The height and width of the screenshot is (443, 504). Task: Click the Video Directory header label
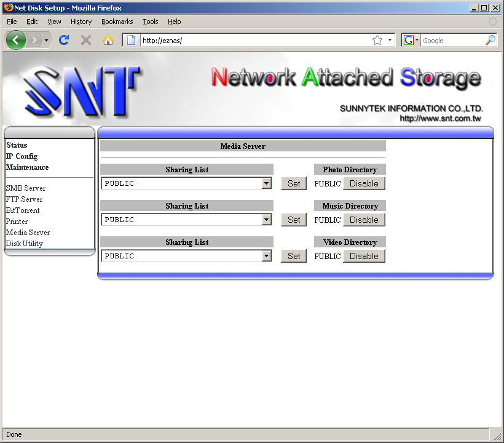pos(350,242)
